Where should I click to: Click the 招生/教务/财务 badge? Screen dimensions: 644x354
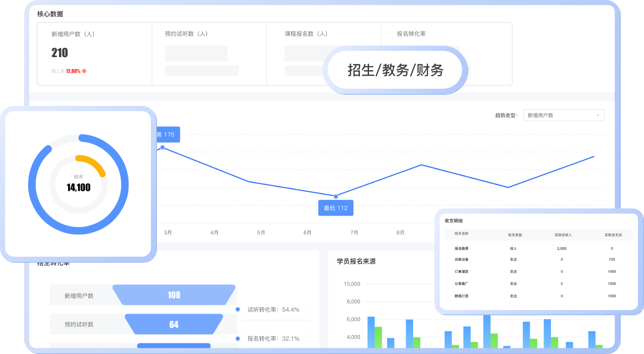(x=395, y=70)
